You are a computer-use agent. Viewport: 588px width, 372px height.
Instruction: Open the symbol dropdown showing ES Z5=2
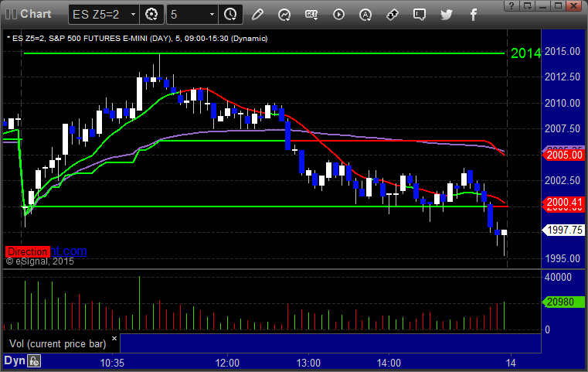[x=104, y=15]
